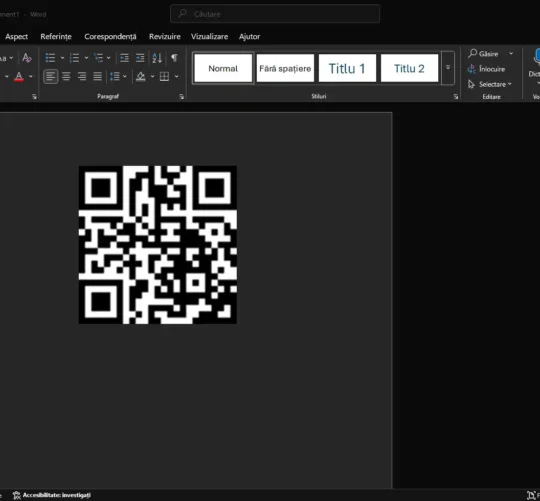
Task: Expand multilevel list dropdown arrow
Action: pos(108,58)
